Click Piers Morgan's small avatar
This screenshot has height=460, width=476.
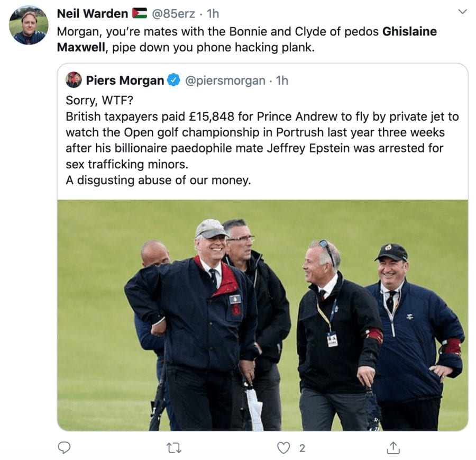pos(74,80)
